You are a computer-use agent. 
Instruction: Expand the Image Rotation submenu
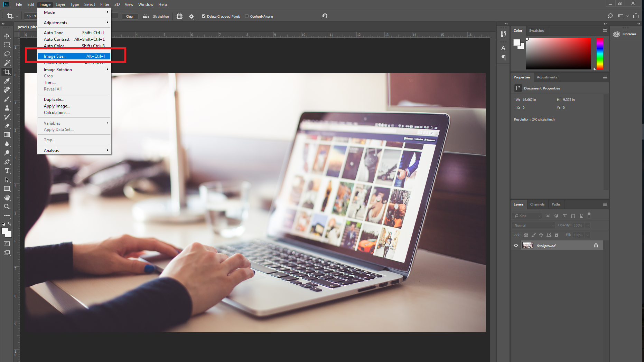58,69
